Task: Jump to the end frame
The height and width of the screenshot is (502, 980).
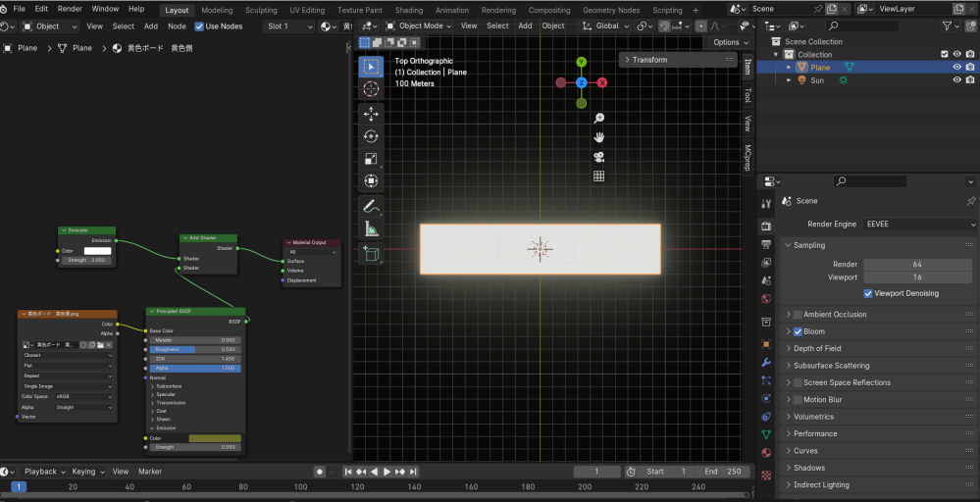Action: pyautogui.click(x=413, y=472)
